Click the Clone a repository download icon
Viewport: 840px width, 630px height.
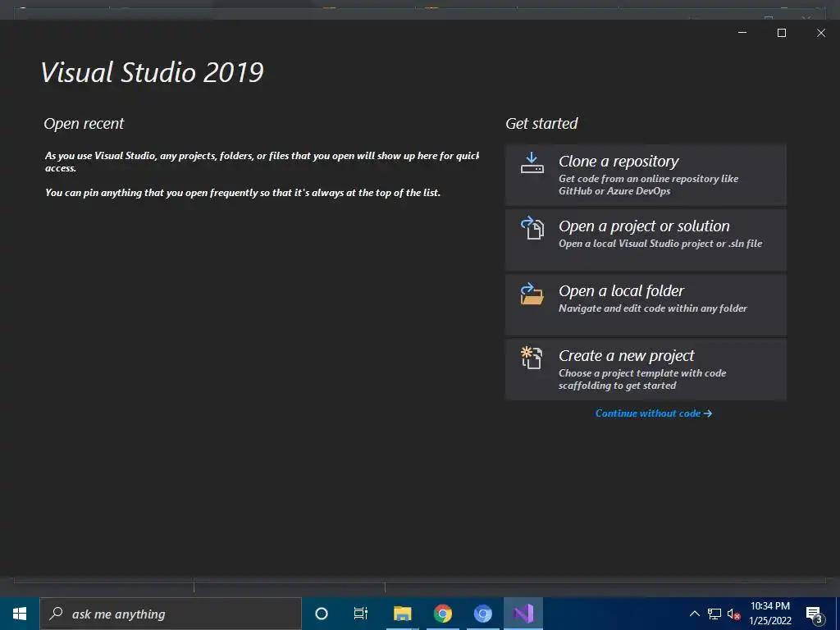coord(532,163)
